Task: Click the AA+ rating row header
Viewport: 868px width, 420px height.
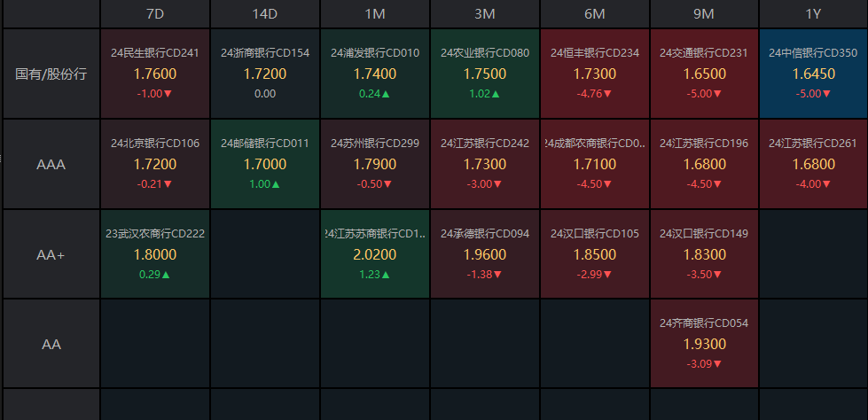Action: click(51, 254)
